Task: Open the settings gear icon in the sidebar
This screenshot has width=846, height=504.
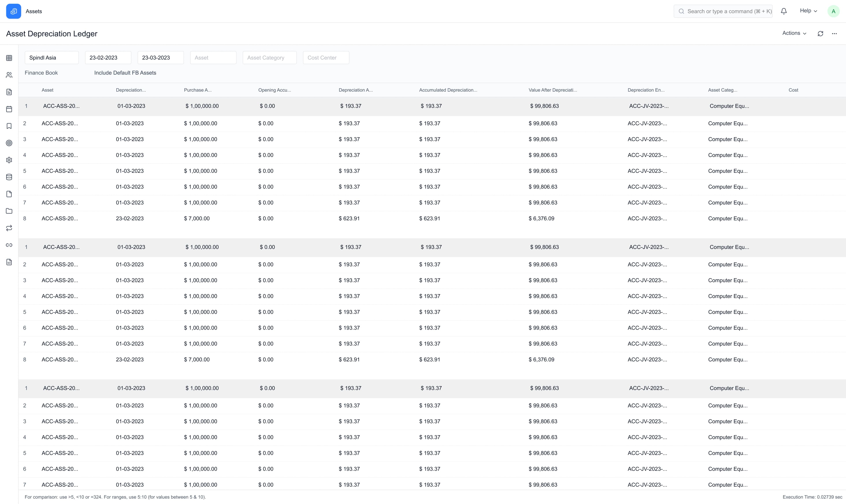Action: coord(9,160)
